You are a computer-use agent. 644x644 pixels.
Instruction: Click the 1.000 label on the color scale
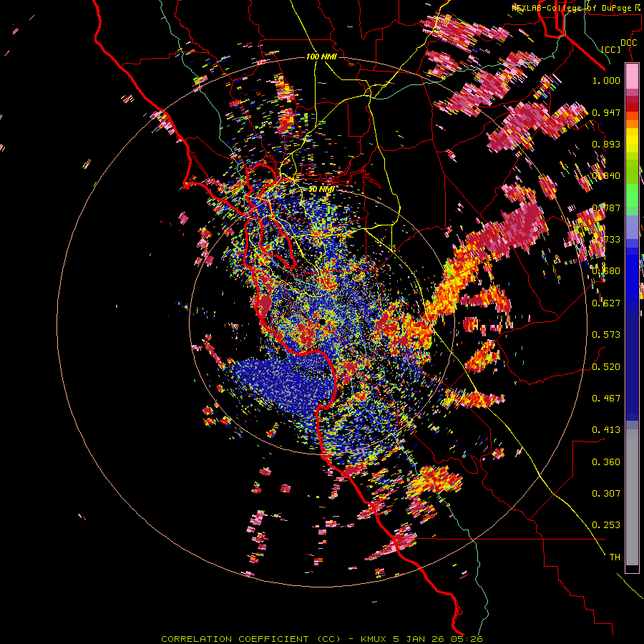pyautogui.click(x=606, y=80)
